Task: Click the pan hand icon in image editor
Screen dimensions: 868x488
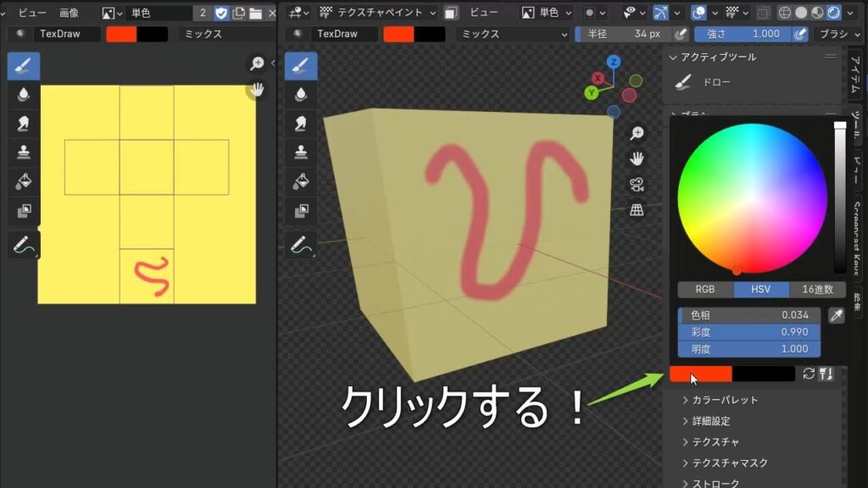Action: 257,90
